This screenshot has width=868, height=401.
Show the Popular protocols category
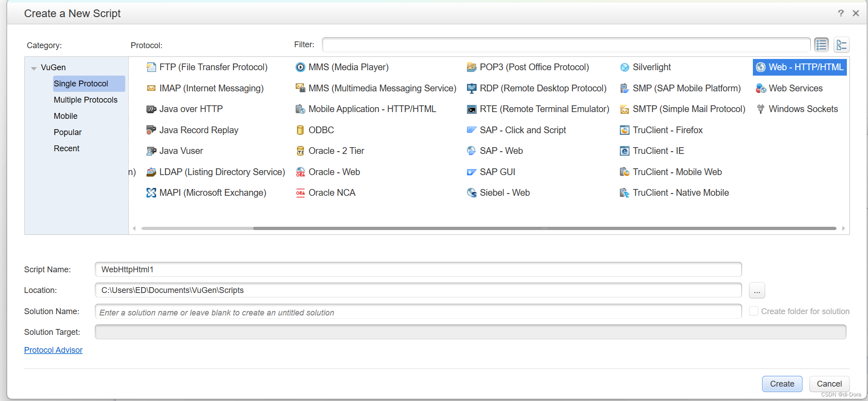click(x=68, y=132)
